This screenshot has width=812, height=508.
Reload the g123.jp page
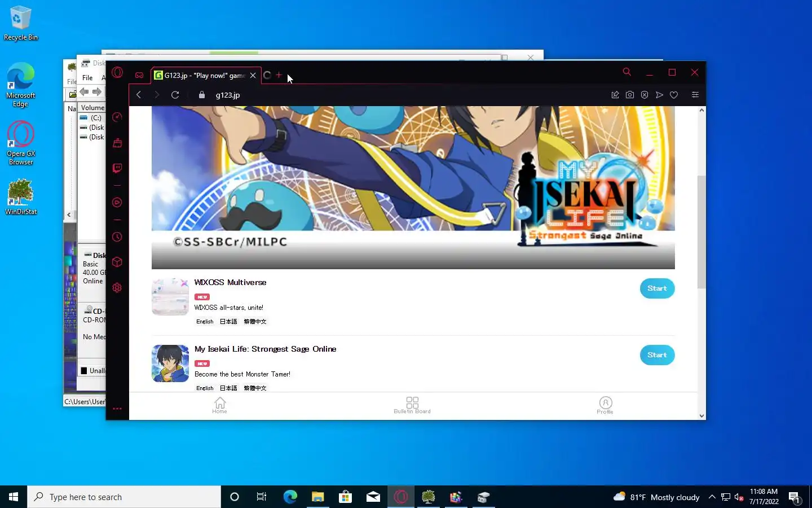point(175,95)
